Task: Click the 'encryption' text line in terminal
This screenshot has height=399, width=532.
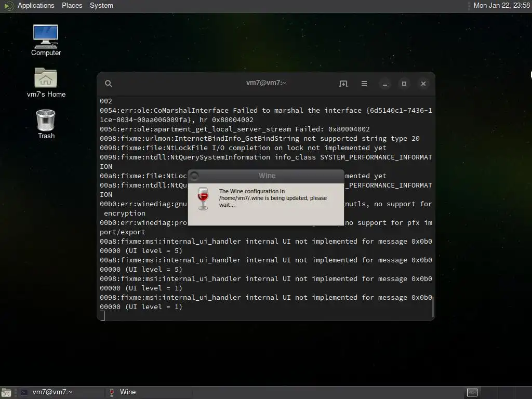Action: coord(125,214)
